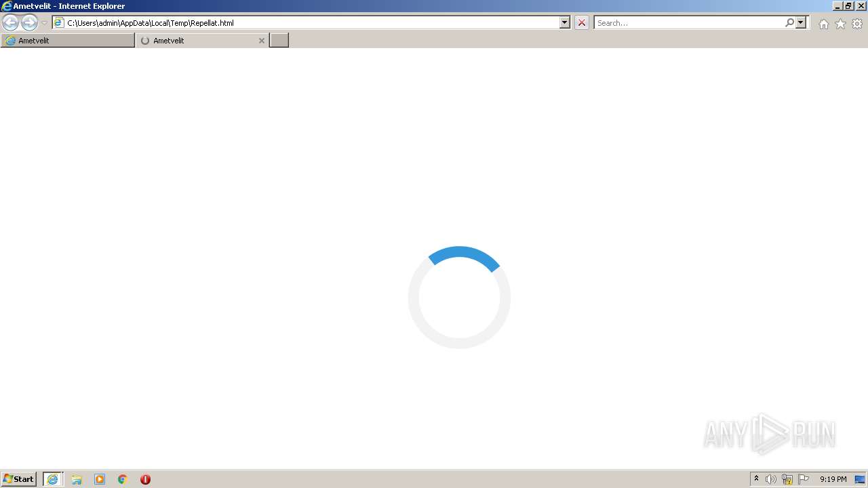This screenshot has width=868, height=488.
Task: Open the Windows Start menu
Action: point(18,479)
